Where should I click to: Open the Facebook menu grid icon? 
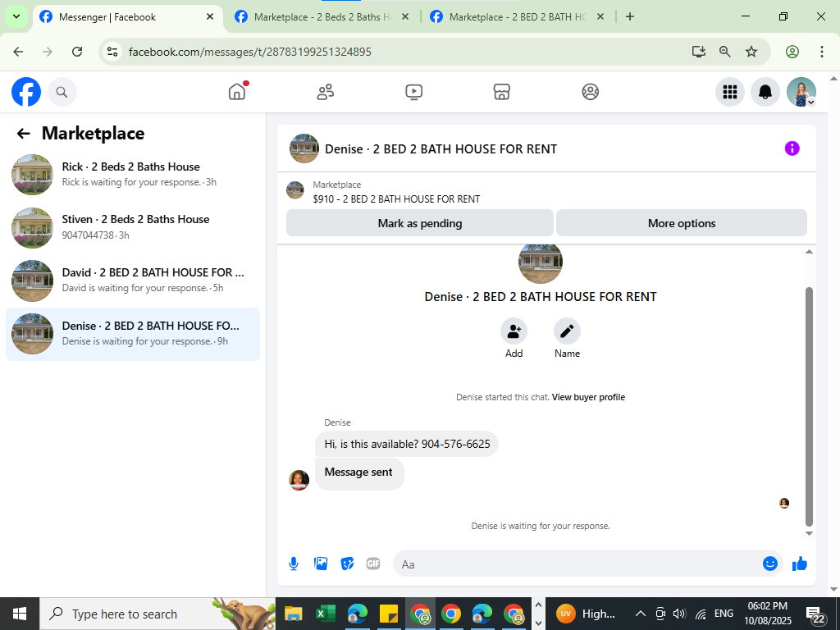tap(729, 92)
